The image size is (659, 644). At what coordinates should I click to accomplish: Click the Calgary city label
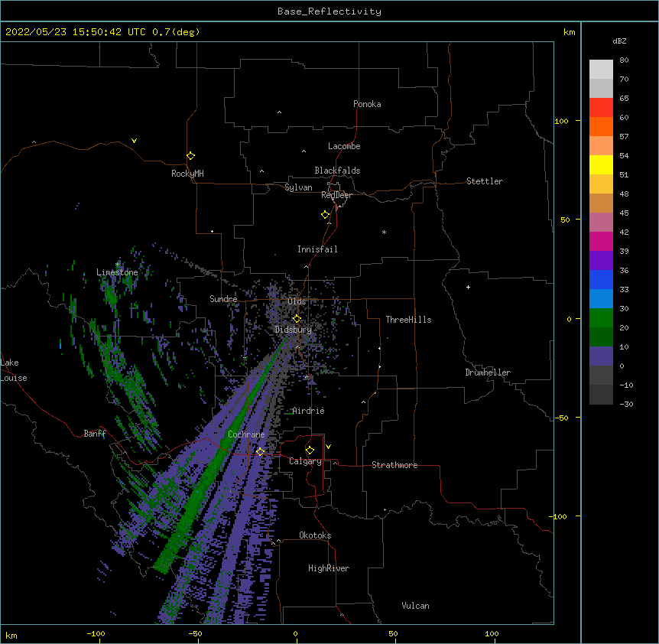tap(305, 461)
